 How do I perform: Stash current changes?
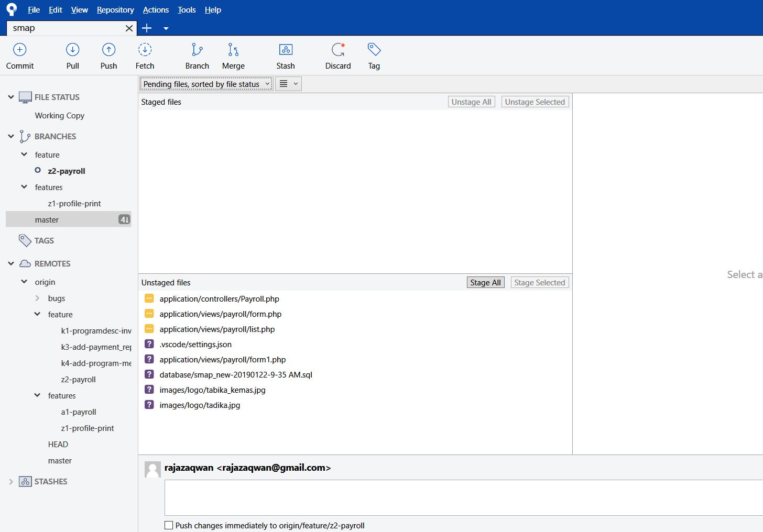coord(286,55)
